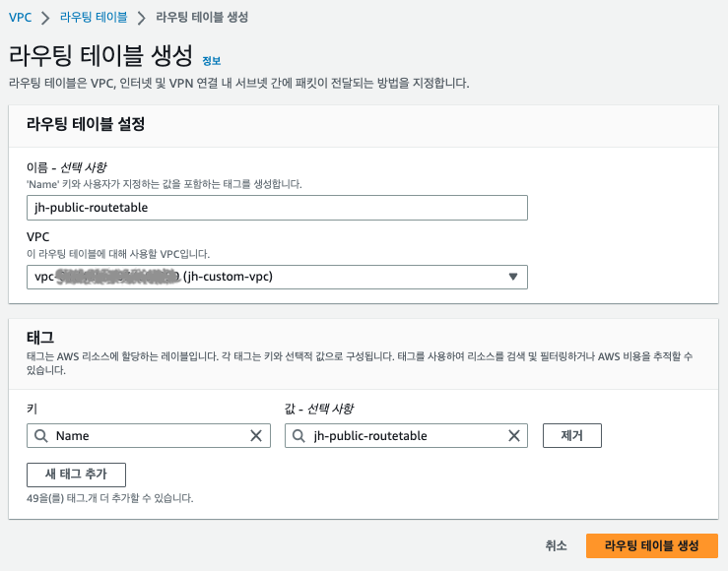Viewport: 728px width, 571px height.
Task: Add a new tag with 새 태그 추가
Action: tap(76, 475)
